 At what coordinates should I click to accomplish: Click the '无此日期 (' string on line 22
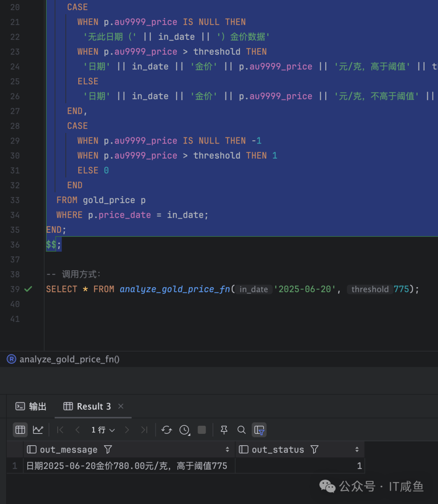(110, 37)
